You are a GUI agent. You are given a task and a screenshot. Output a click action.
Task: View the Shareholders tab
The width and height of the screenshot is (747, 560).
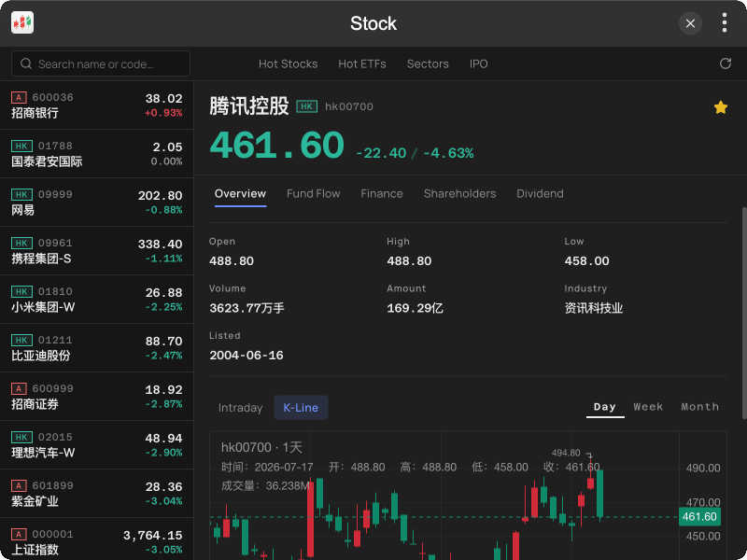coord(459,194)
